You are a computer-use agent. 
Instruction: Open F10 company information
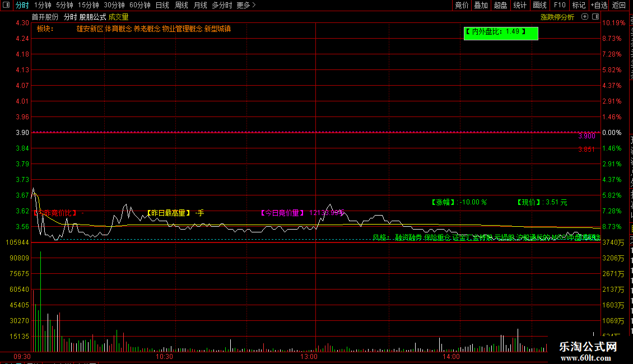[560, 5]
